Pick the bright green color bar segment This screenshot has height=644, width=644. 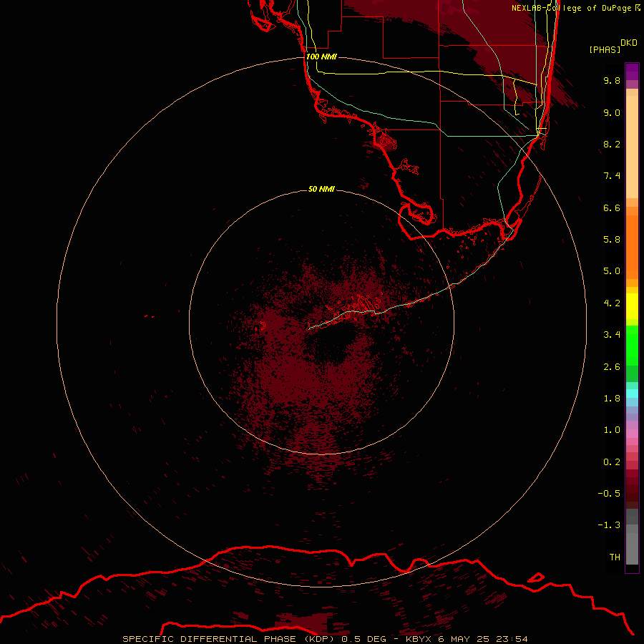tap(632, 345)
